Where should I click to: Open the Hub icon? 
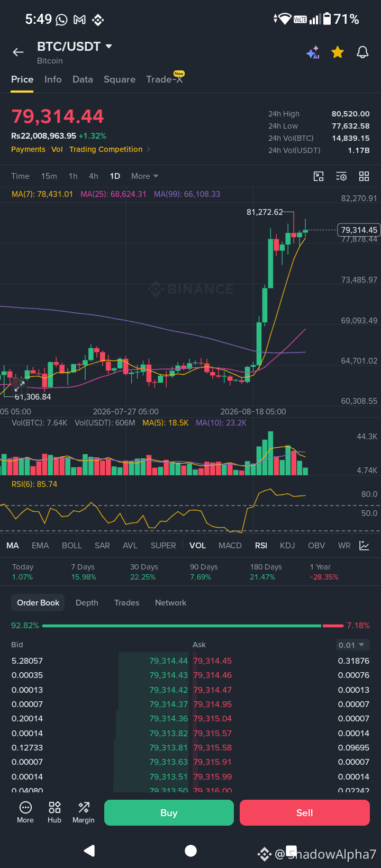pos(55,812)
